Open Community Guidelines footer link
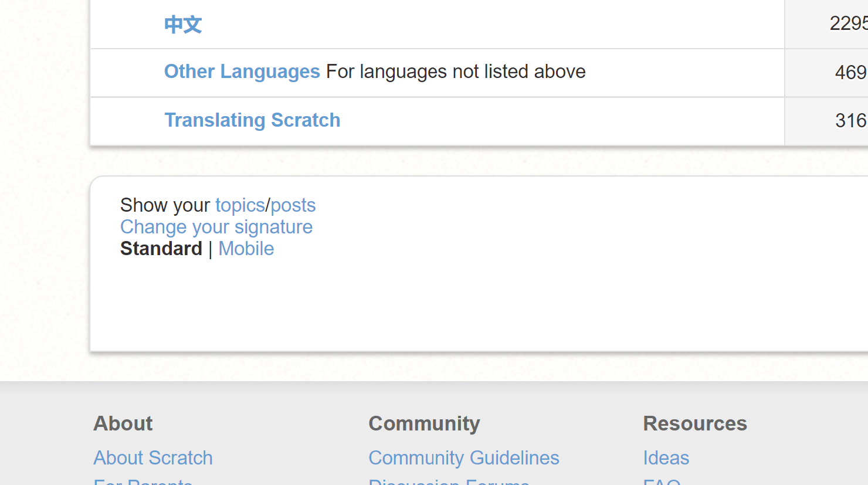 click(464, 457)
